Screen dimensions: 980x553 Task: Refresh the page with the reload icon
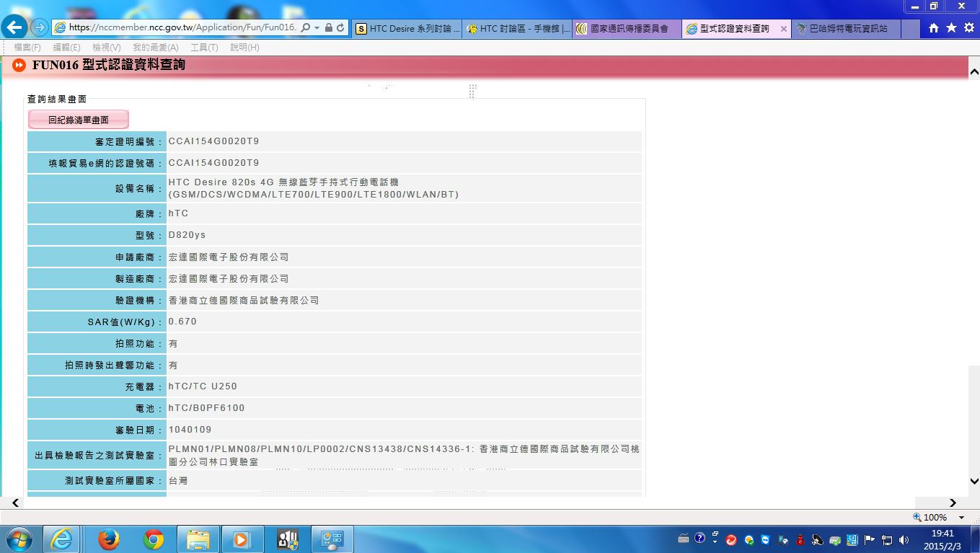point(340,28)
